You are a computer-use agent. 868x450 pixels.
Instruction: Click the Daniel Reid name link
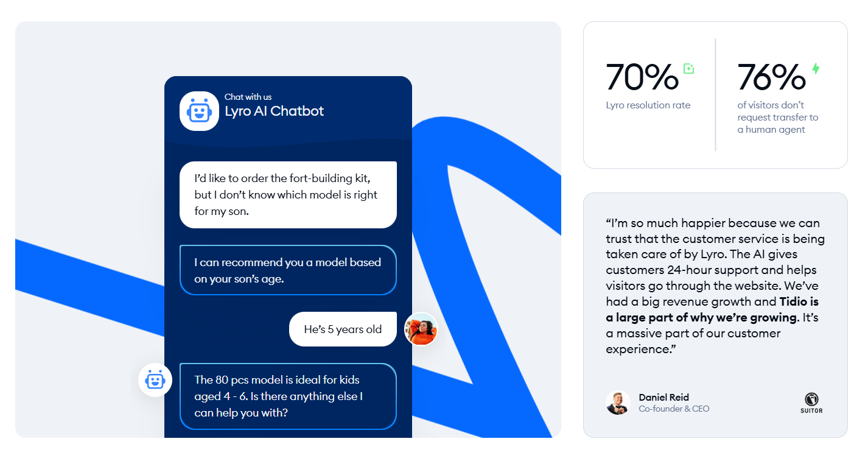coord(663,397)
